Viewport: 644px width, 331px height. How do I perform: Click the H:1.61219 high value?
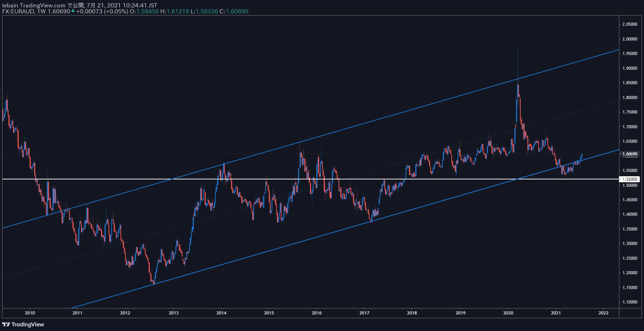tap(174, 11)
